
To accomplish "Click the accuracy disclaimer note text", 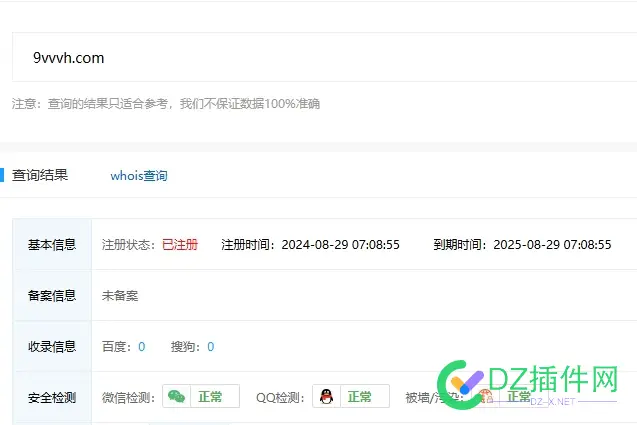I will 166,104.
